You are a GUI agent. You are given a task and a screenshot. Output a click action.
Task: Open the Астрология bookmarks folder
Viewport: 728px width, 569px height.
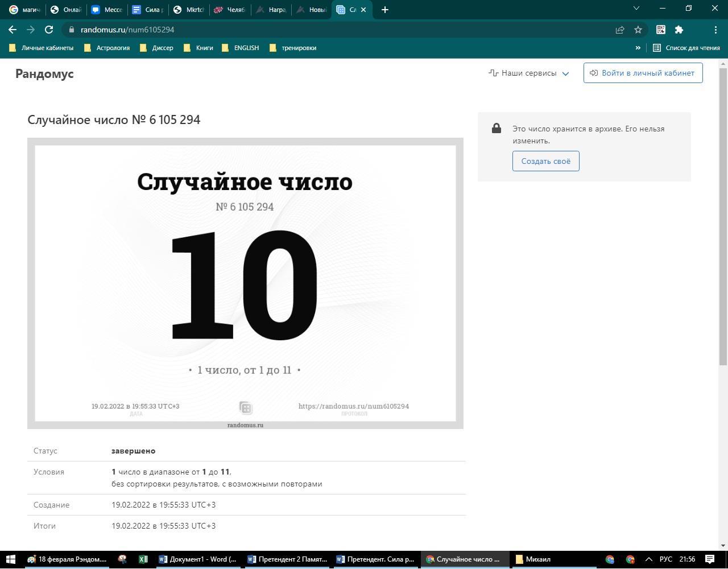pos(107,48)
